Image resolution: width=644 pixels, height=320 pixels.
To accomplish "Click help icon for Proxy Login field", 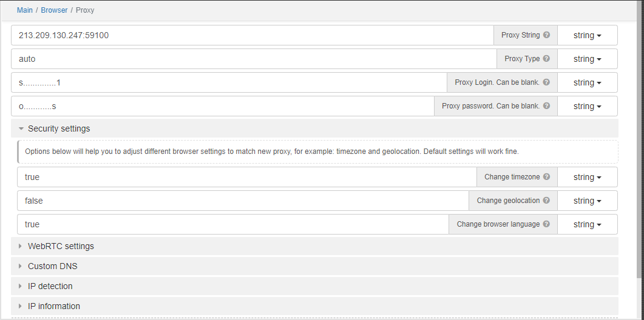I will click(x=546, y=82).
